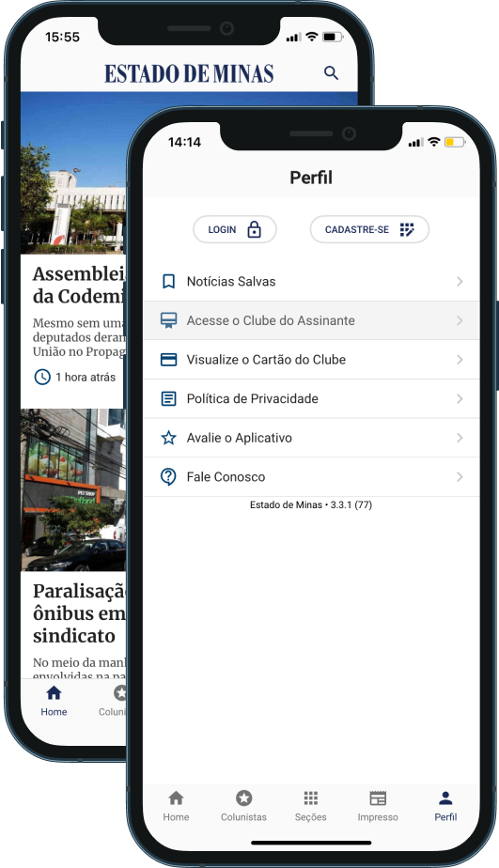Open Visualize o Cartão do Clube

pyautogui.click(x=311, y=360)
